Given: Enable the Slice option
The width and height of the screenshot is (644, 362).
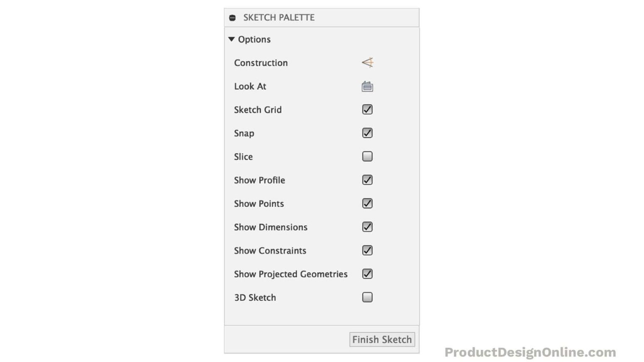Looking at the screenshot, I should 367,156.
